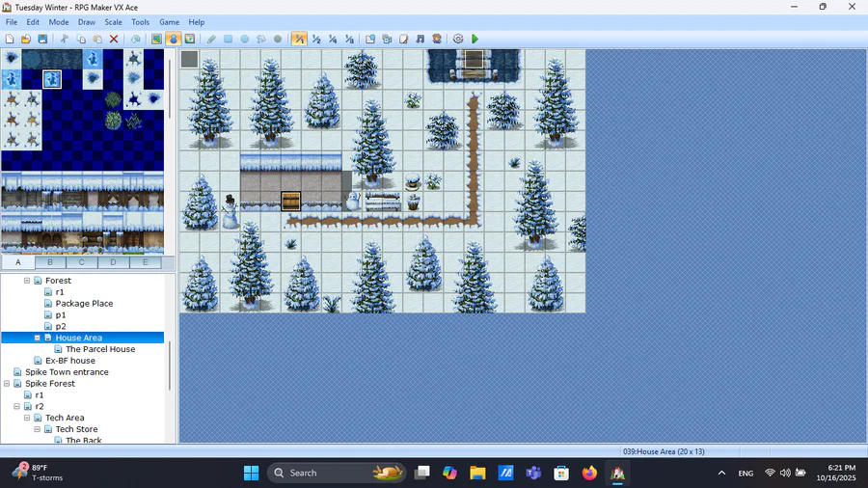
Task: Click the Paste clipboard icon
Action: (97, 39)
